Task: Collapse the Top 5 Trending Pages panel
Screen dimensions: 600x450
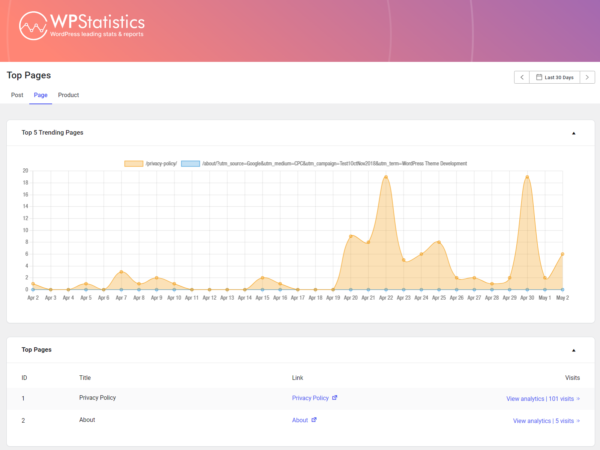Action: (573, 133)
